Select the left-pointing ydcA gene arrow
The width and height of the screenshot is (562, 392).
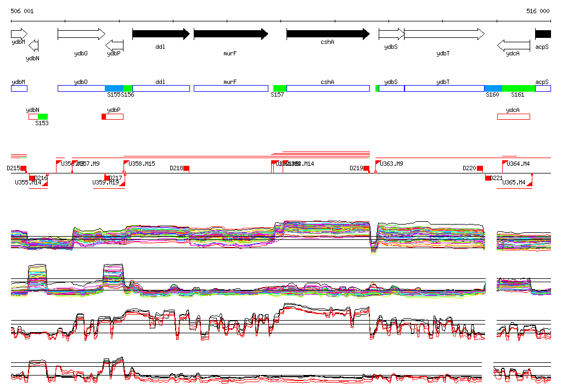point(514,46)
